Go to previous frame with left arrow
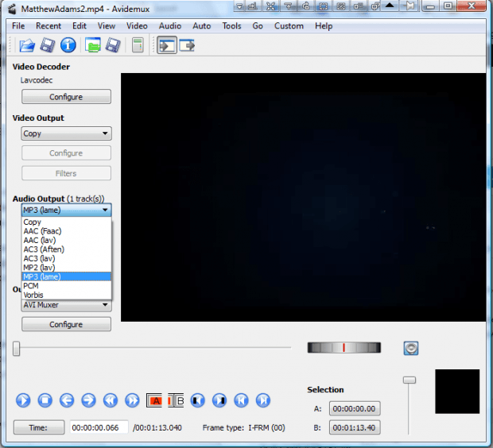 point(67,400)
